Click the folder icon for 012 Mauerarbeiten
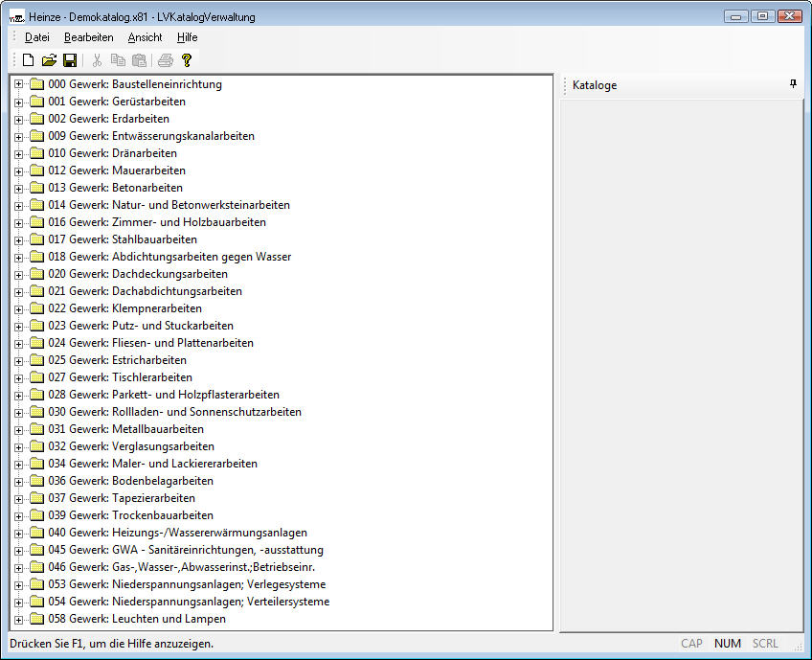This screenshot has width=812, height=660. point(36,170)
